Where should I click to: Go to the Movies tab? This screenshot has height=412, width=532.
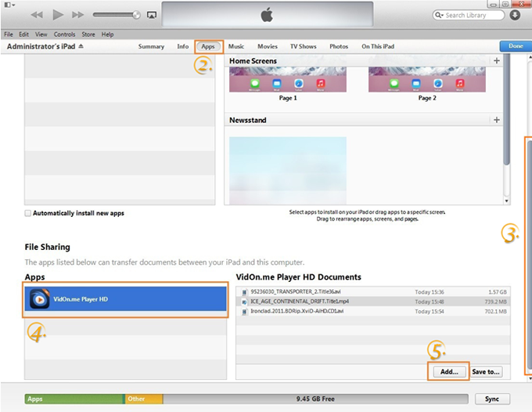268,46
